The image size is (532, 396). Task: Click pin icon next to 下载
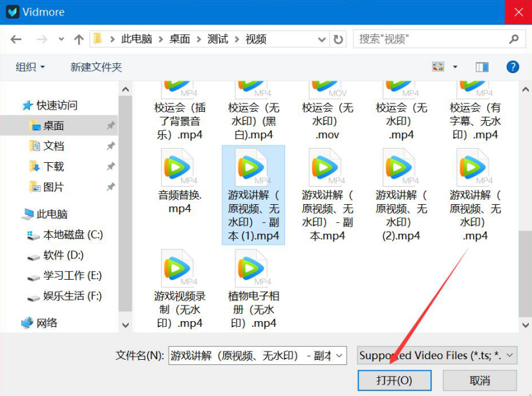(111, 167)
